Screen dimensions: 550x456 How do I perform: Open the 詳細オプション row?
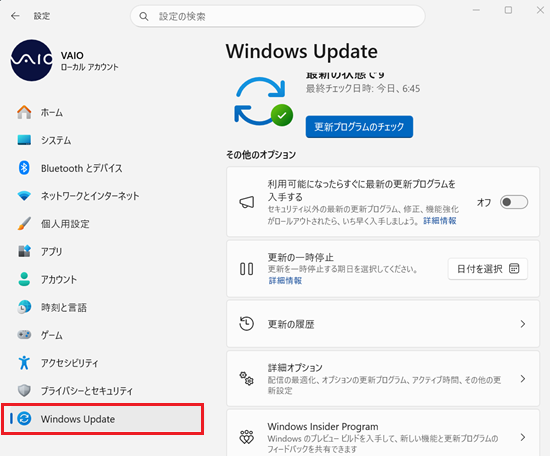383,379
